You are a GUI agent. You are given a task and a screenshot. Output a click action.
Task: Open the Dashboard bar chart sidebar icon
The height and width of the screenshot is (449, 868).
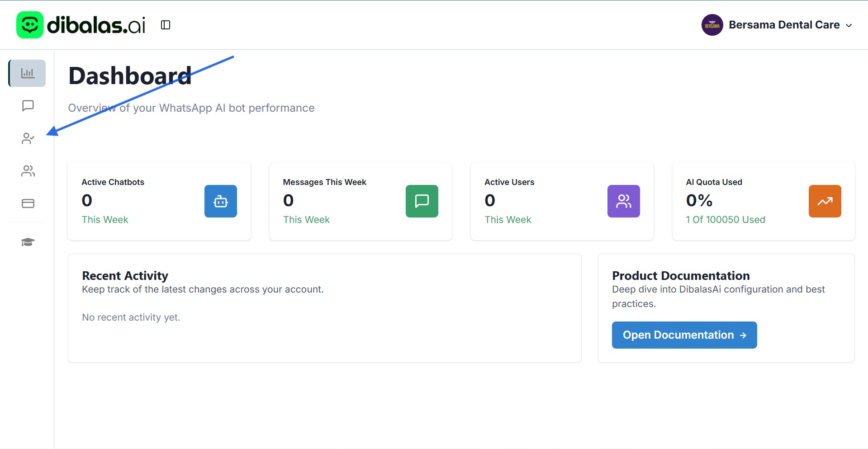pos(28,73)
